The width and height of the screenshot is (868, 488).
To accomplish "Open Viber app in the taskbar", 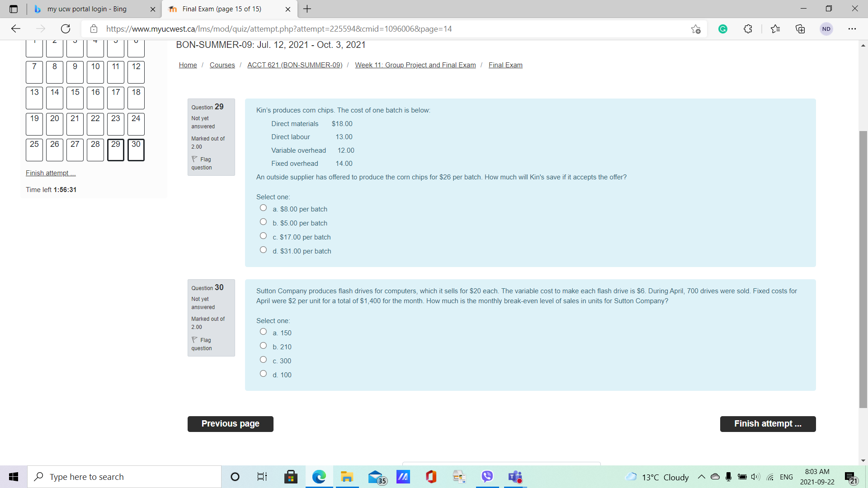I will click(x=487, y=477).
